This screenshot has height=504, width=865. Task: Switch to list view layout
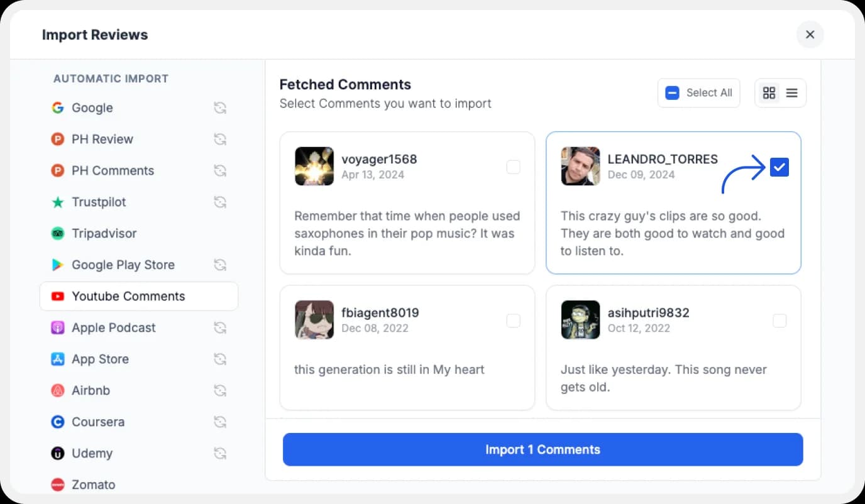791,92
